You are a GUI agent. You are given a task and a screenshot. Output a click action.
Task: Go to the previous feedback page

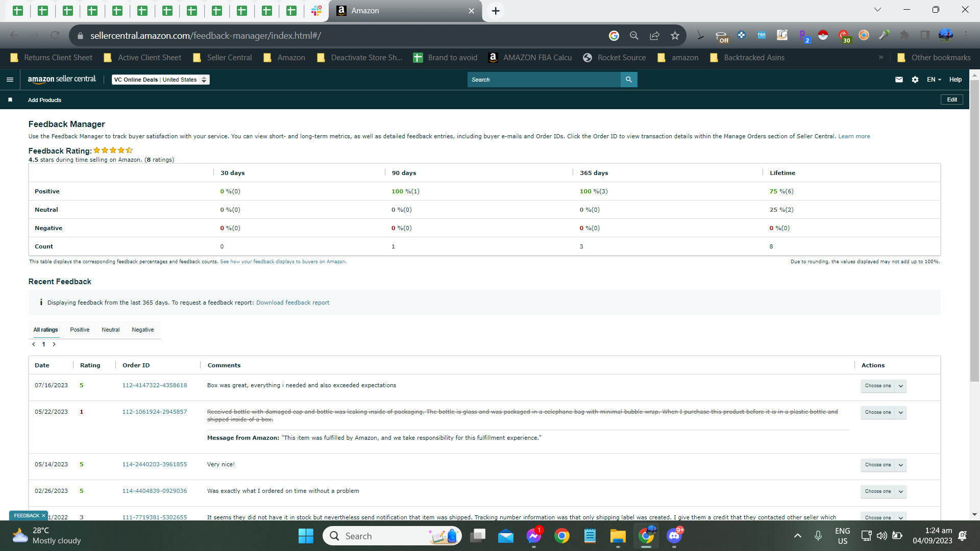tap(34, 344)
